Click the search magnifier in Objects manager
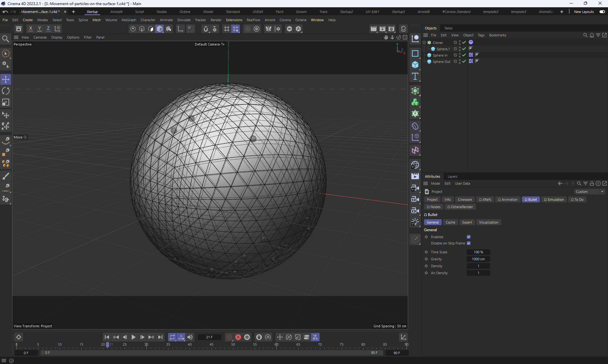The width and height of the screenshot is (608, 364). (585, 35)
